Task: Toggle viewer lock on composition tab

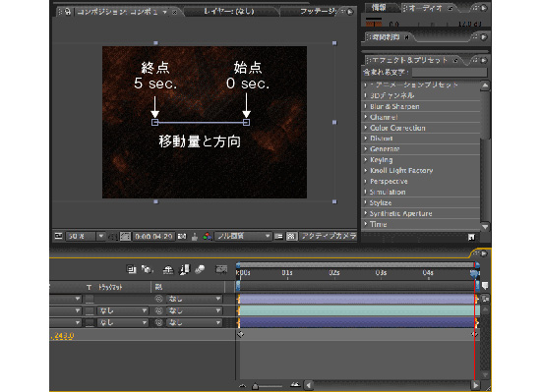Action: (68, 12)
